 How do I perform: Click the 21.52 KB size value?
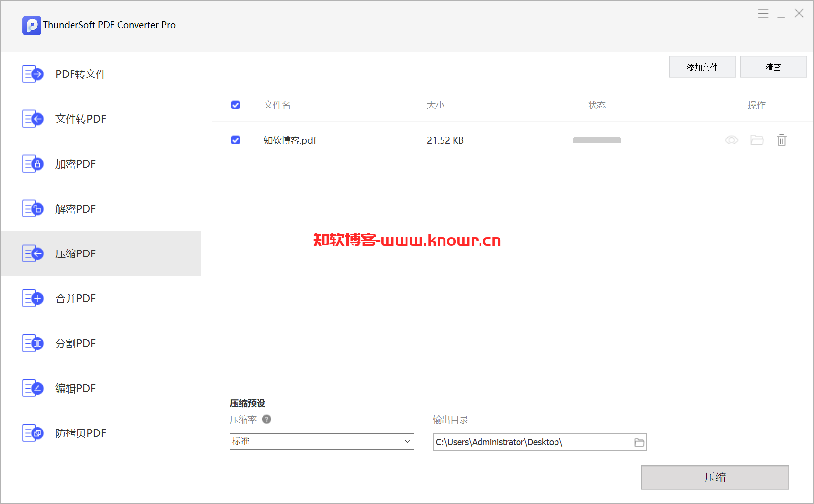point(445,140)
